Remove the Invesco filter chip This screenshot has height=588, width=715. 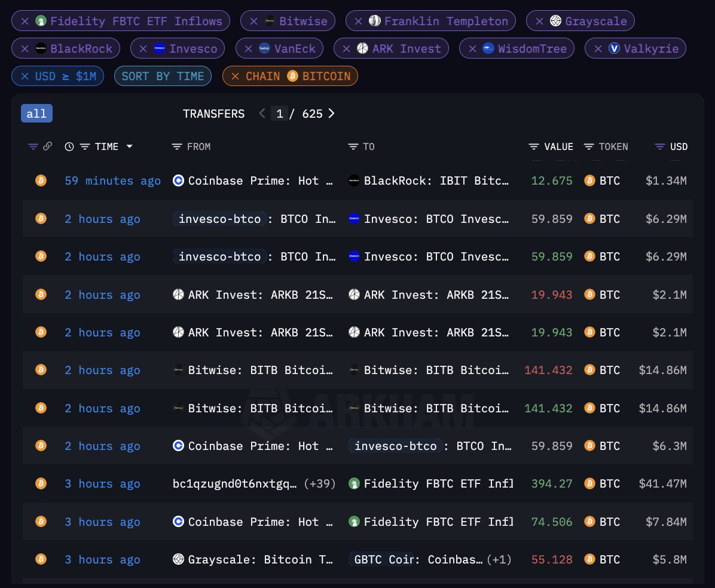pyautogui.click(x=143, y=49)
